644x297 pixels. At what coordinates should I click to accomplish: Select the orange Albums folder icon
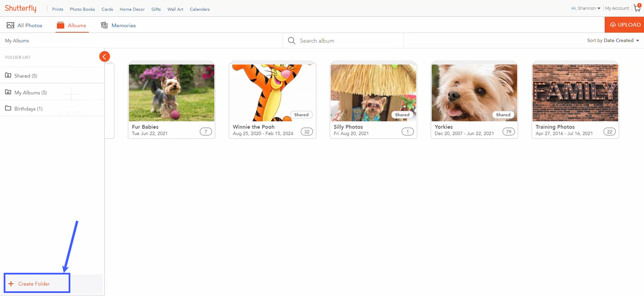pos(61,25)
